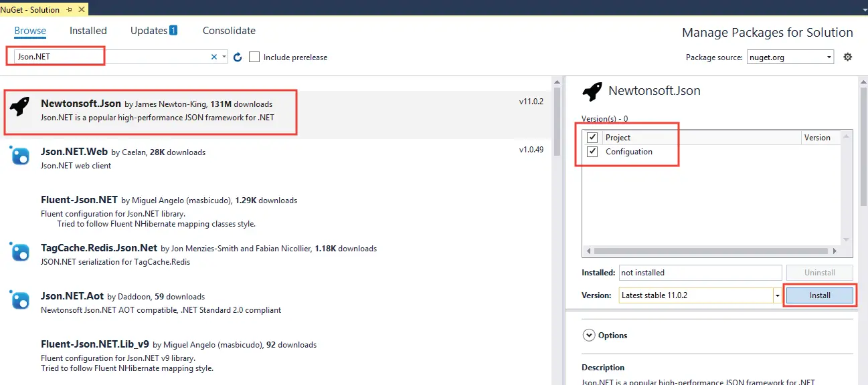Click v1.0.49 version label
The image size is (868, 385).
pyautogui.click(x=531, y=150)
